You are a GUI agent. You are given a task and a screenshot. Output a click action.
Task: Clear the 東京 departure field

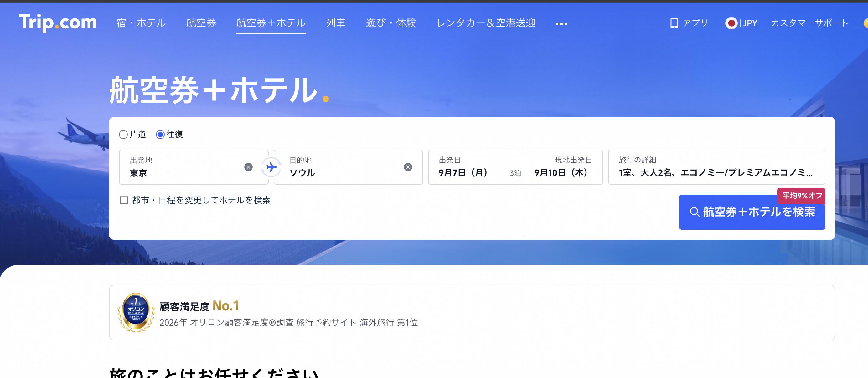(248, 167)
